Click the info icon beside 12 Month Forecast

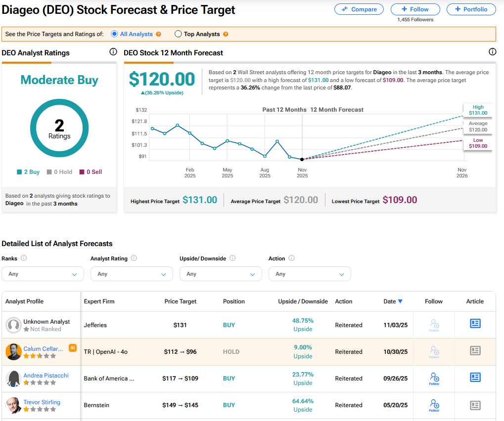(492, 52)
